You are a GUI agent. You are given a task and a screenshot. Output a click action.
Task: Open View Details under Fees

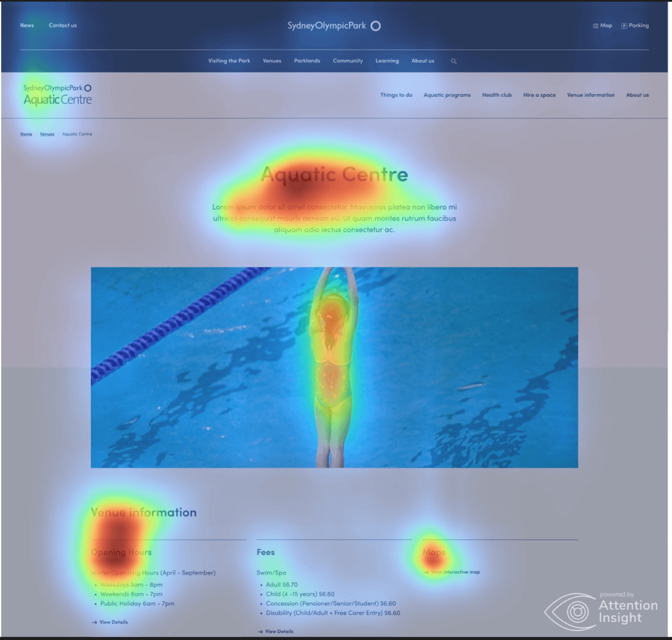click(x=275, y=631)
